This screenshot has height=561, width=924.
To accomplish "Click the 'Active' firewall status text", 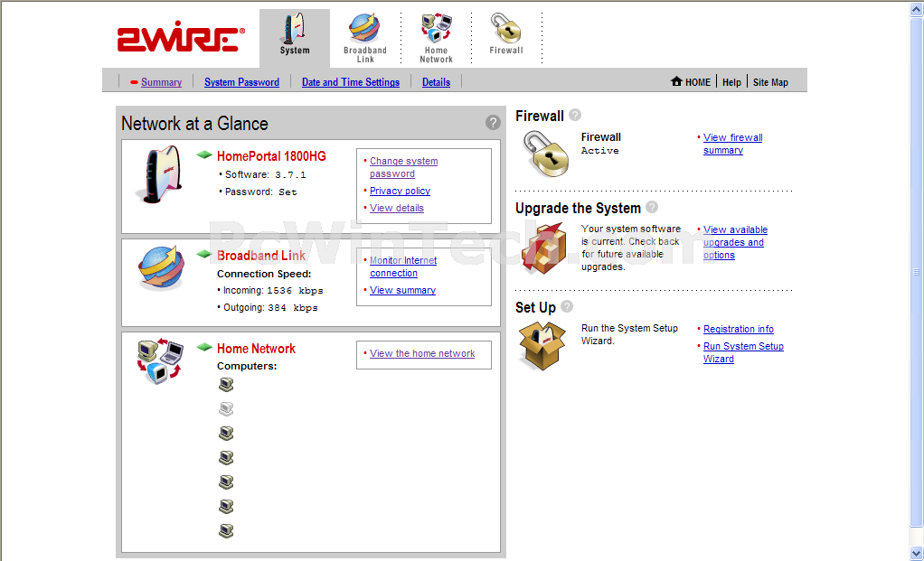I will 600,151.
